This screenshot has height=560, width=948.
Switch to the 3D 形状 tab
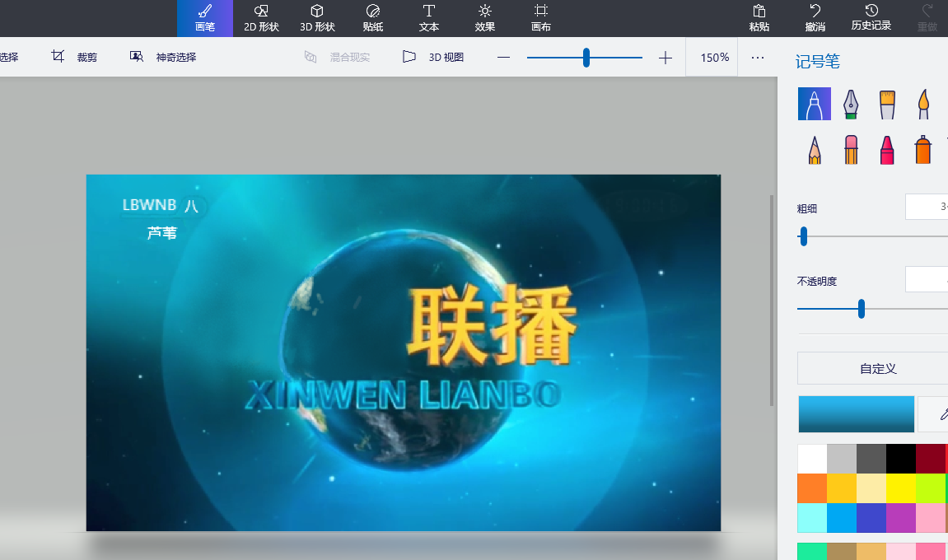point(317,18)
